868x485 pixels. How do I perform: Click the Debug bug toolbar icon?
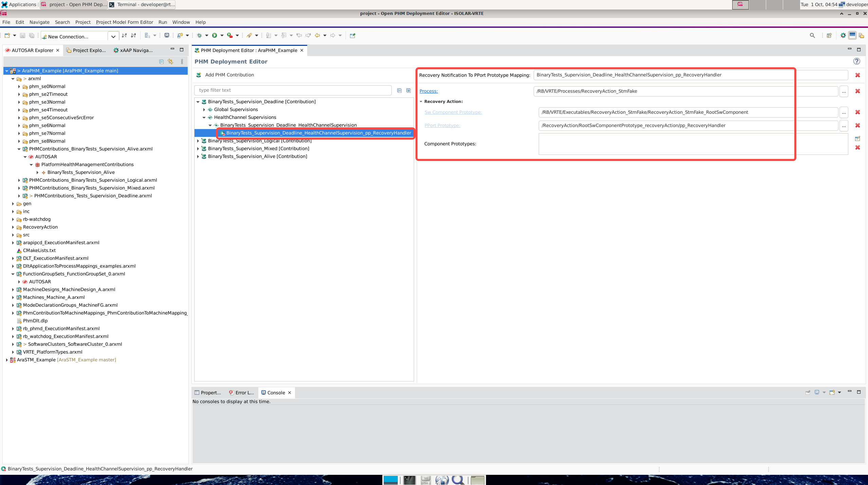pos(200,35)
